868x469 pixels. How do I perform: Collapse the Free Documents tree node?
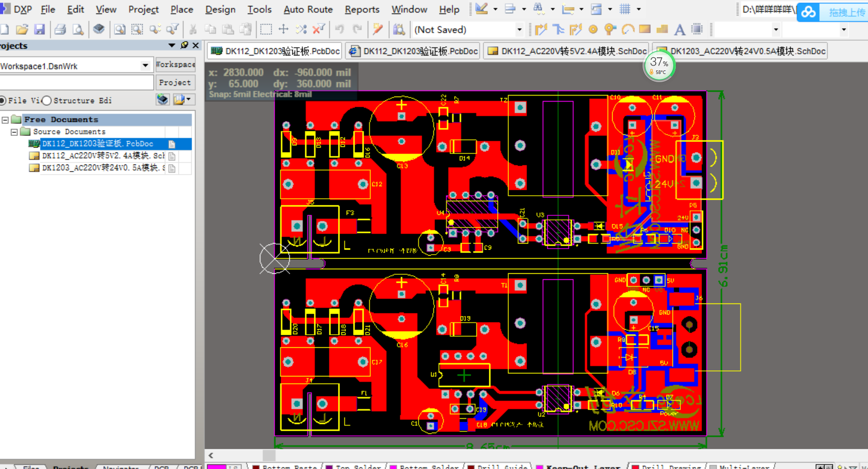coord(5,120)
